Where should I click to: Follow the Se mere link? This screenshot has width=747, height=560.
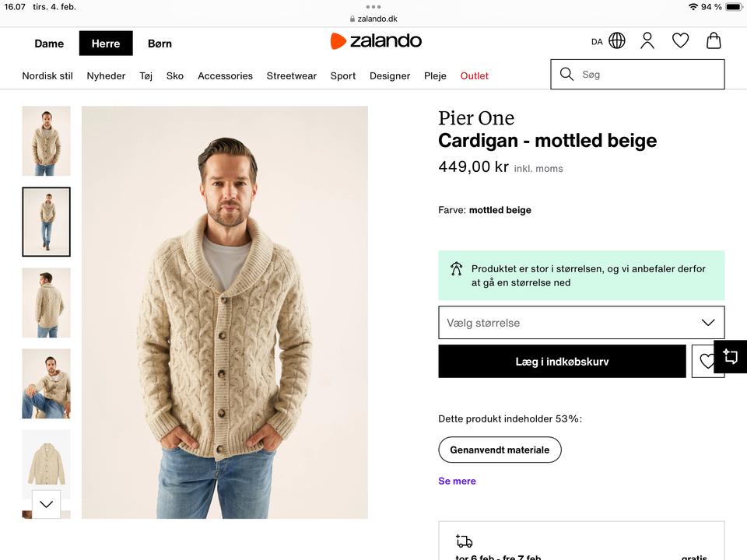tap(457, 481)
